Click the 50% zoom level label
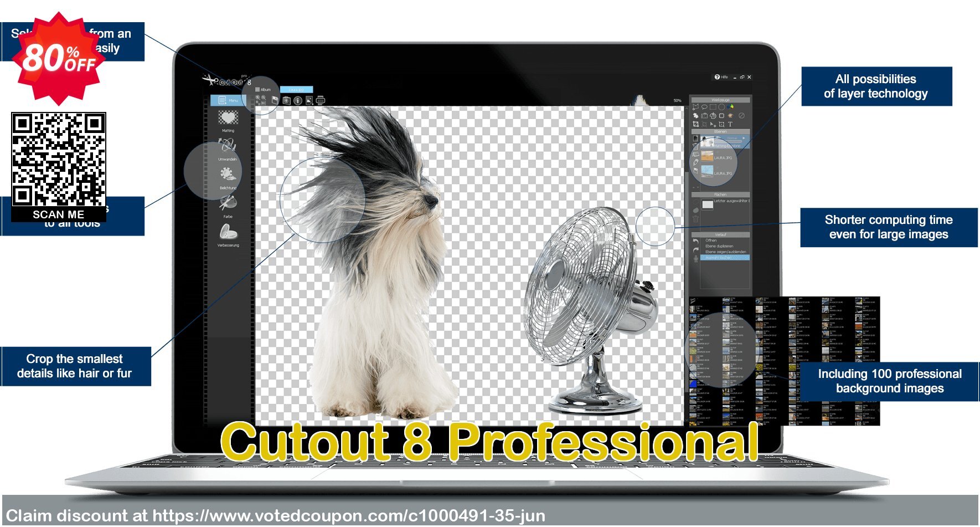Screen dimensions: 980x527 pyautogui.click(x=677, y=100)
